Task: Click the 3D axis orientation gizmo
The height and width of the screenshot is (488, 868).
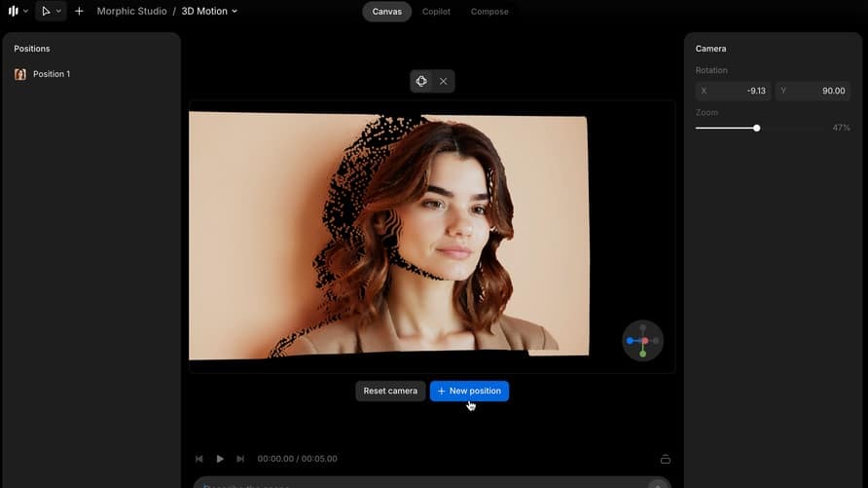Action: [x=642, y=341]
